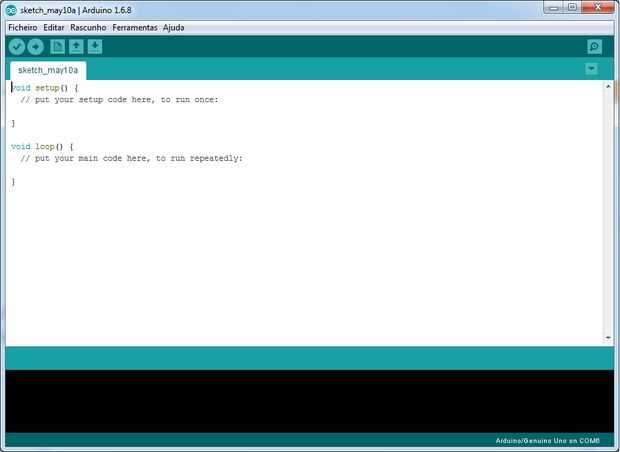Maximize the Arduino window
The image size is (620, 452).
[572, 8]
